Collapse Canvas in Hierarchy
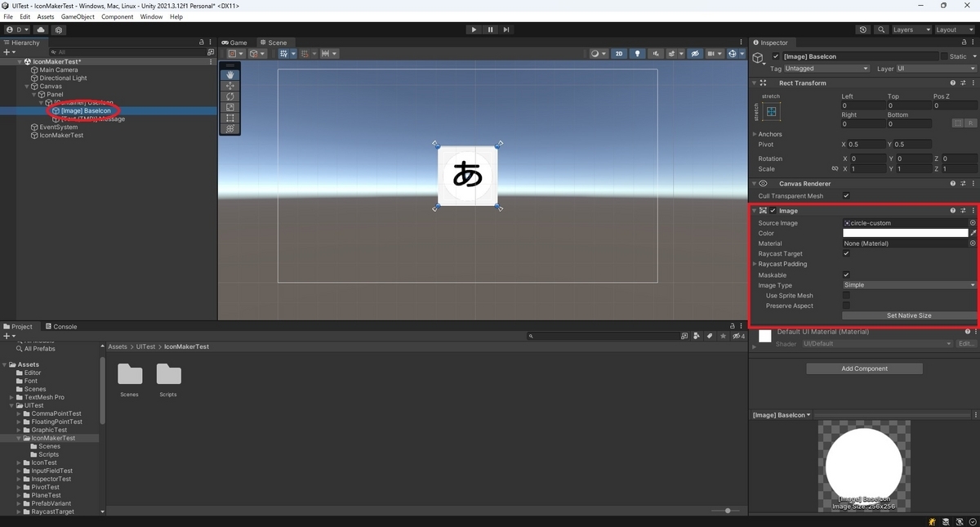980x527 pixels. (x=28, y=86)
